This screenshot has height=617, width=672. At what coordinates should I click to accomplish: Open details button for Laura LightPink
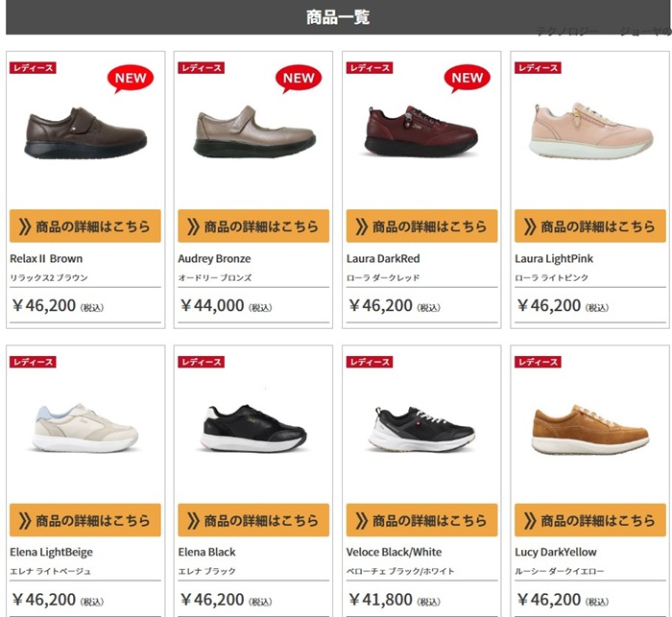[590, 225]
